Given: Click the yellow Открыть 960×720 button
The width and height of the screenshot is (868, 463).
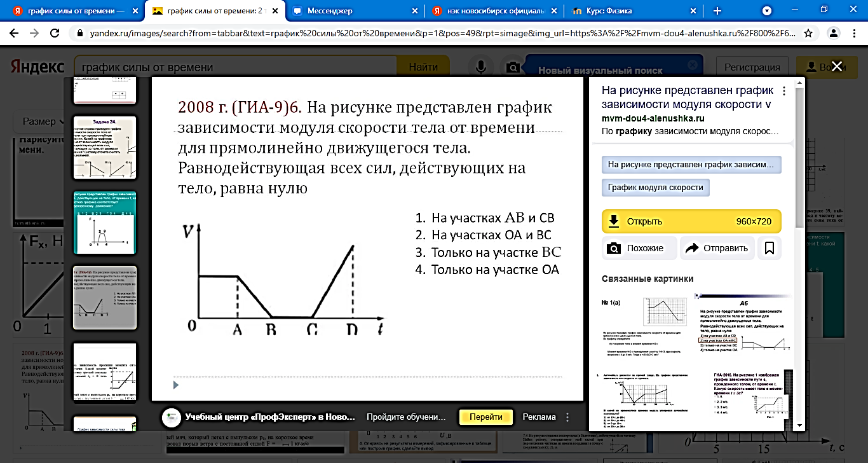Looking at the screenshot, I should 691,221.
